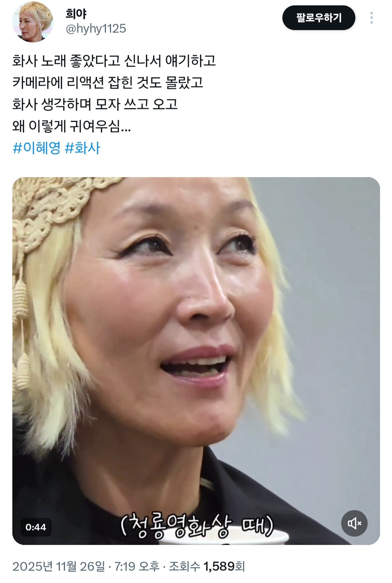Click the 0:44 video duration badge

click(36, 527)
